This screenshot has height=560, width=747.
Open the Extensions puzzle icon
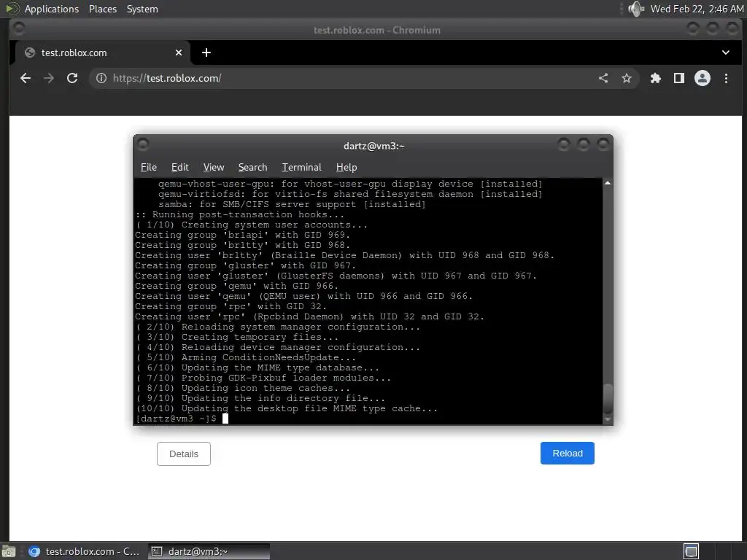(x=656, y=78)
